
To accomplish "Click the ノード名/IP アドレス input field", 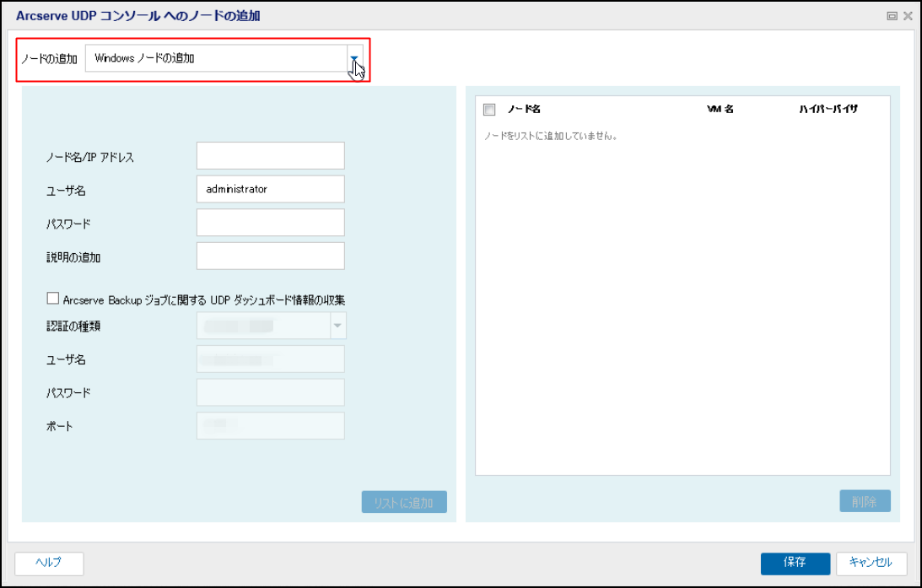I will [271, 156].
